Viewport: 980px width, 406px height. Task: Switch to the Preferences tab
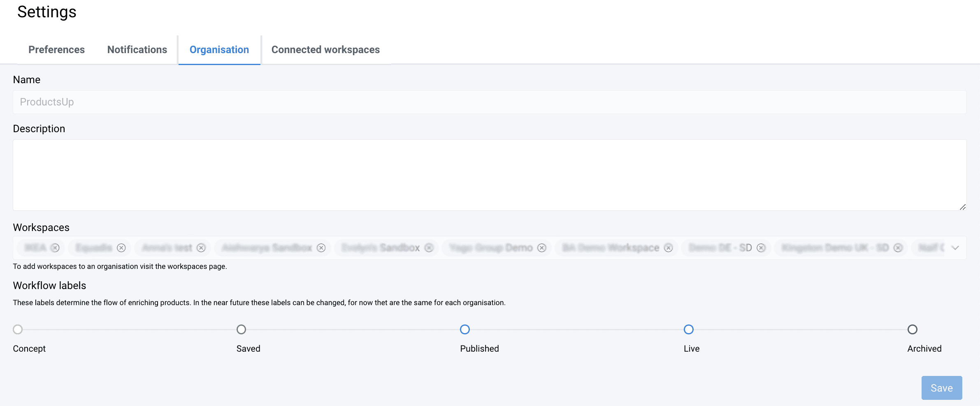click(56, 50)
